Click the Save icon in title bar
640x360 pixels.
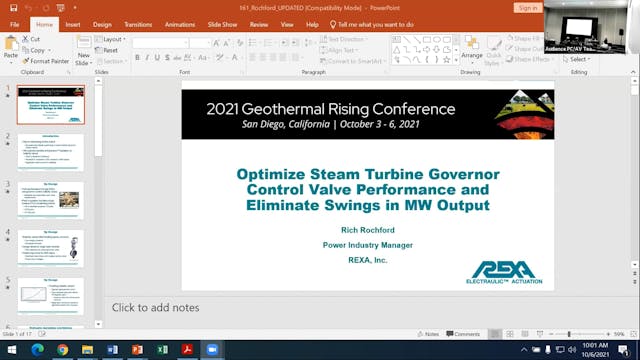[x=13, y=8]
